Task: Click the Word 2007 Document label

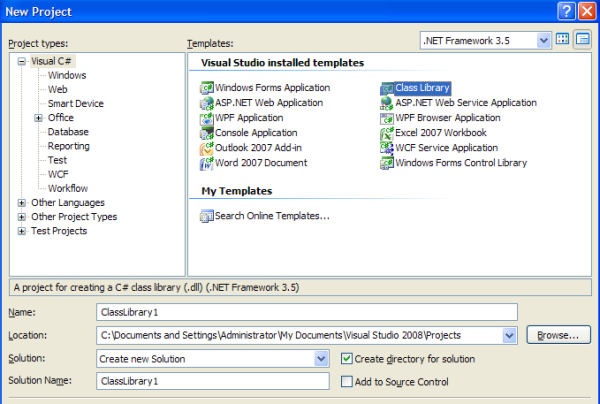Action: coord(261,163)
